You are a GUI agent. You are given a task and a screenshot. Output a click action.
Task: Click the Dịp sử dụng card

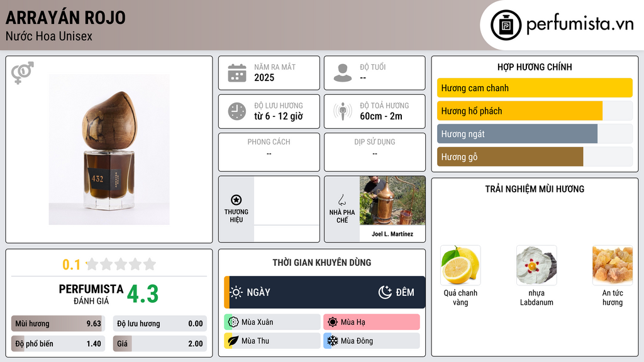pyautogui.click(x=375, y=152)
